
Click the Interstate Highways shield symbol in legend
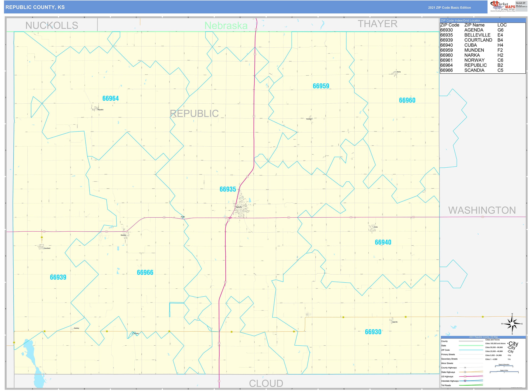click(x=465, y=381)
